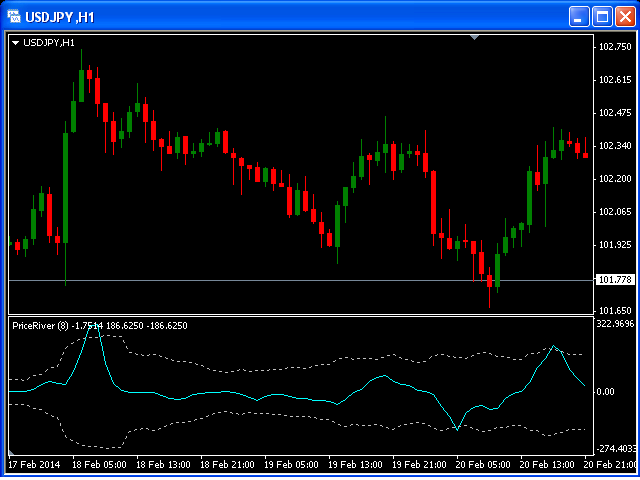The height and width of the screenshot is (480, 640).
Task: Click the chart window icon in the title bar
Action: point(14,17)
